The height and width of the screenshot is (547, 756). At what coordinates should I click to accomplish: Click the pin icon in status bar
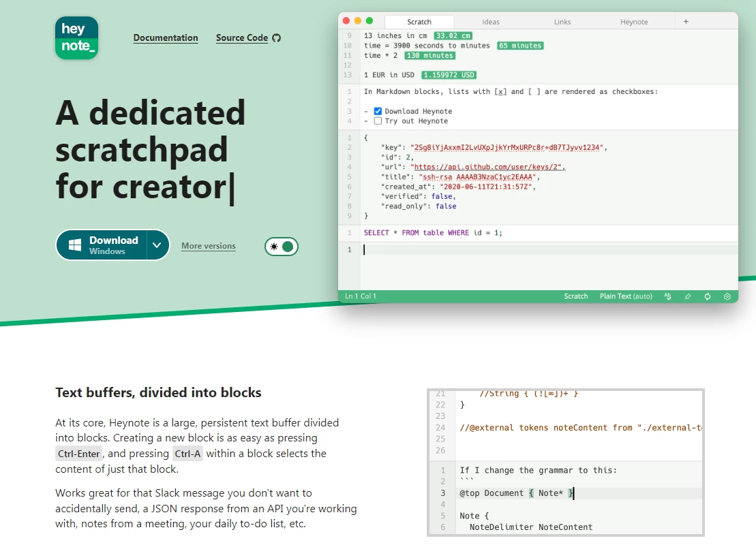click(x=688, y=296)
